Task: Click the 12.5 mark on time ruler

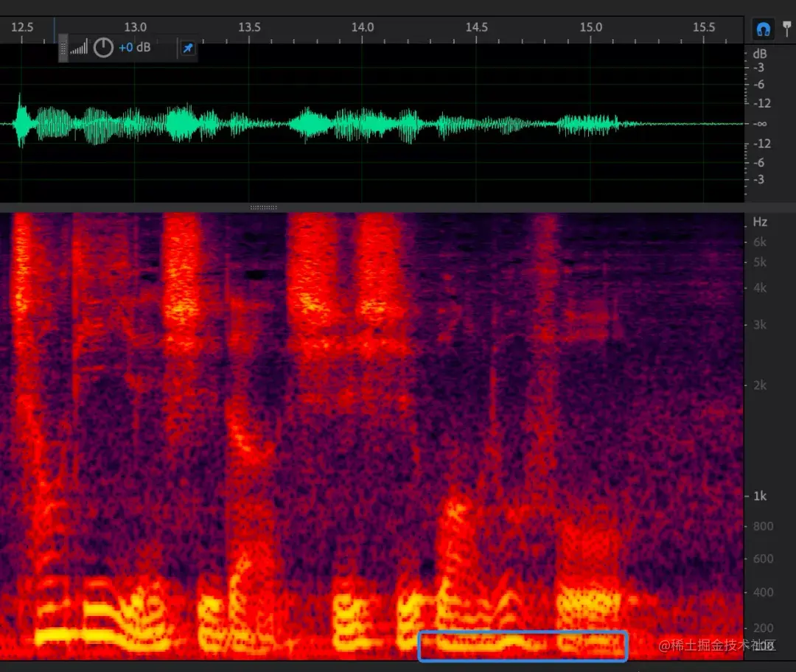Action: coord(22,27)
